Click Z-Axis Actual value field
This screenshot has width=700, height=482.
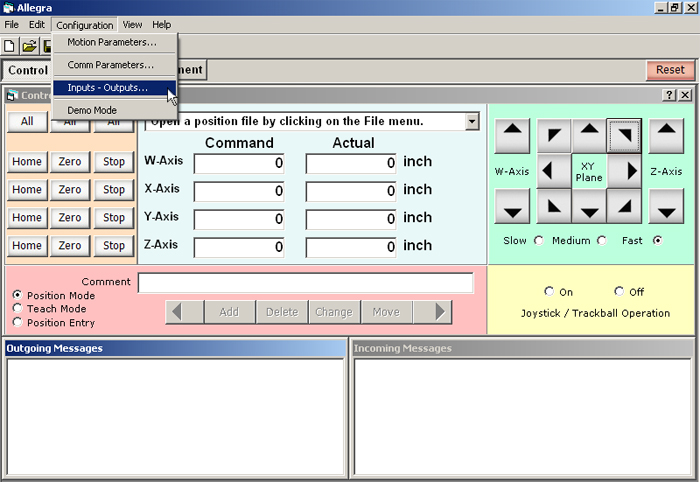(351, 247)
